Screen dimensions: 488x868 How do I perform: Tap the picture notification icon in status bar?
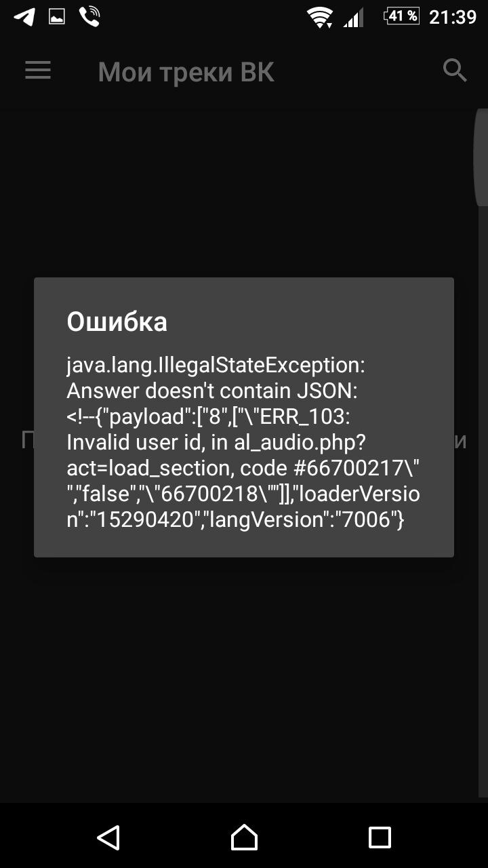point(57,17)
